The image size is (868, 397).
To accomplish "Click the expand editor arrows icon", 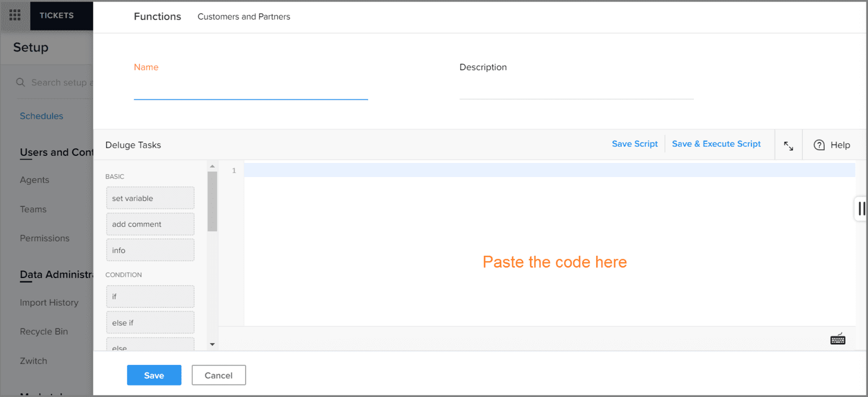I will [x=789, y=146].
